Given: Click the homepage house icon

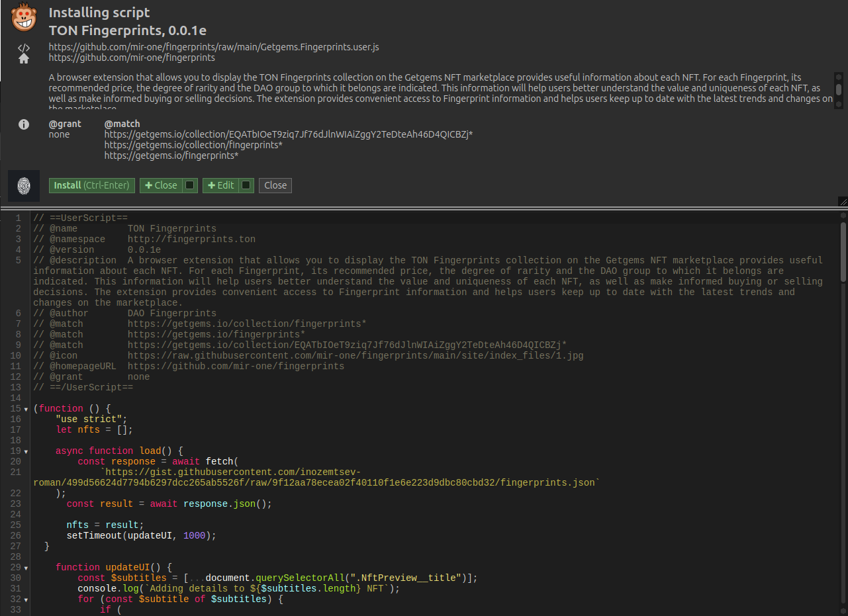Looking at the screenshot, I should pyautogui.click(x=23, y=58).
